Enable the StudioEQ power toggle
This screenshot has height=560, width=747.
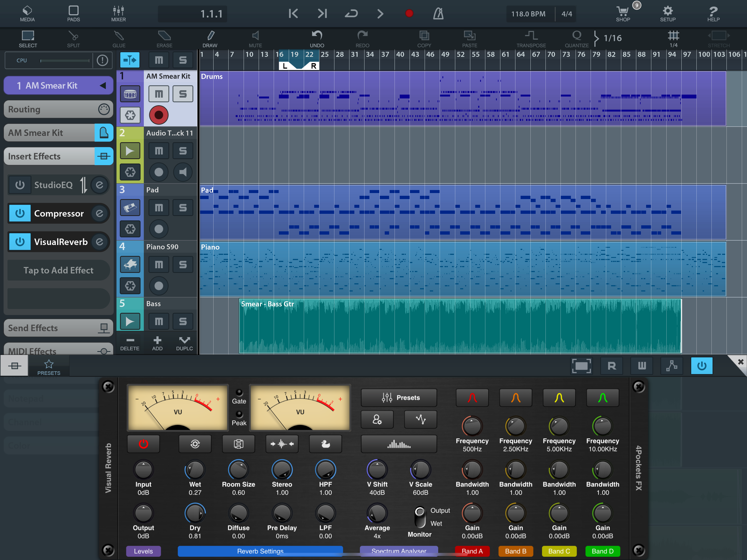tap(20, 185)
